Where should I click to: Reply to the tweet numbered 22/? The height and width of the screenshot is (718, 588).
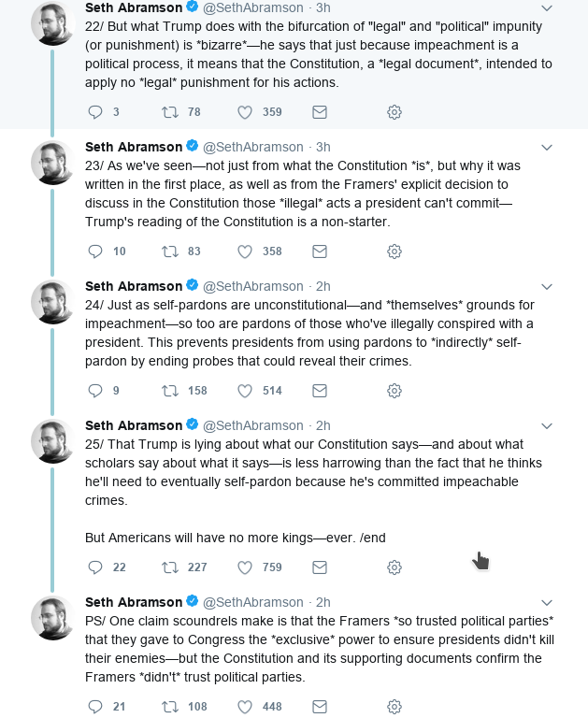point(94,112)
